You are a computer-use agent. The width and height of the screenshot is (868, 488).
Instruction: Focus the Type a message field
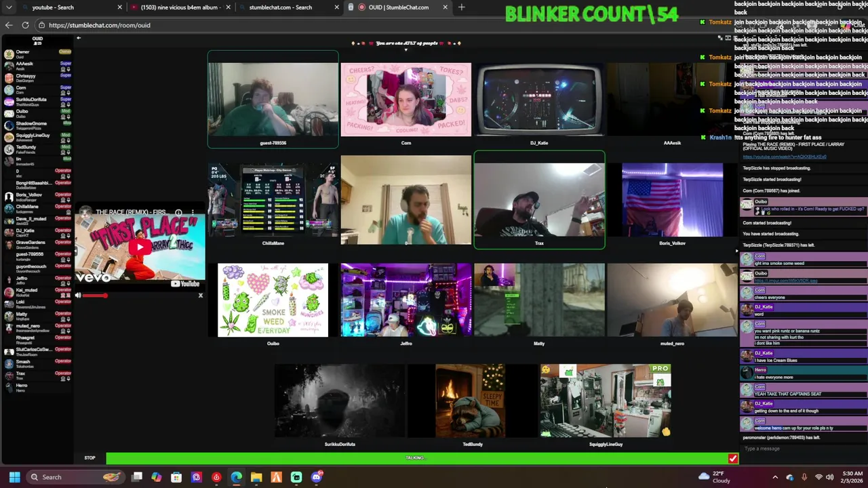coord(802,449)
